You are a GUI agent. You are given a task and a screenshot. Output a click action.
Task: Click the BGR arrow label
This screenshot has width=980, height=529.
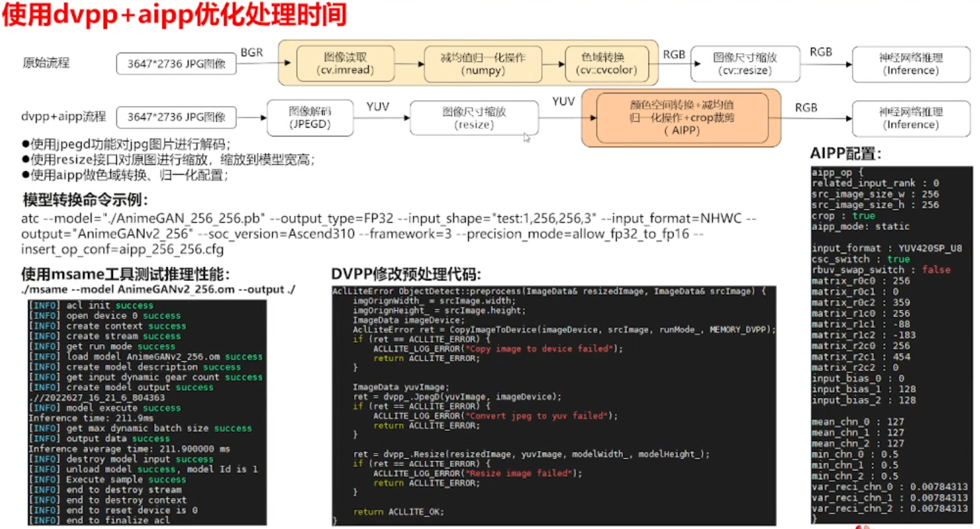(252, 52)
